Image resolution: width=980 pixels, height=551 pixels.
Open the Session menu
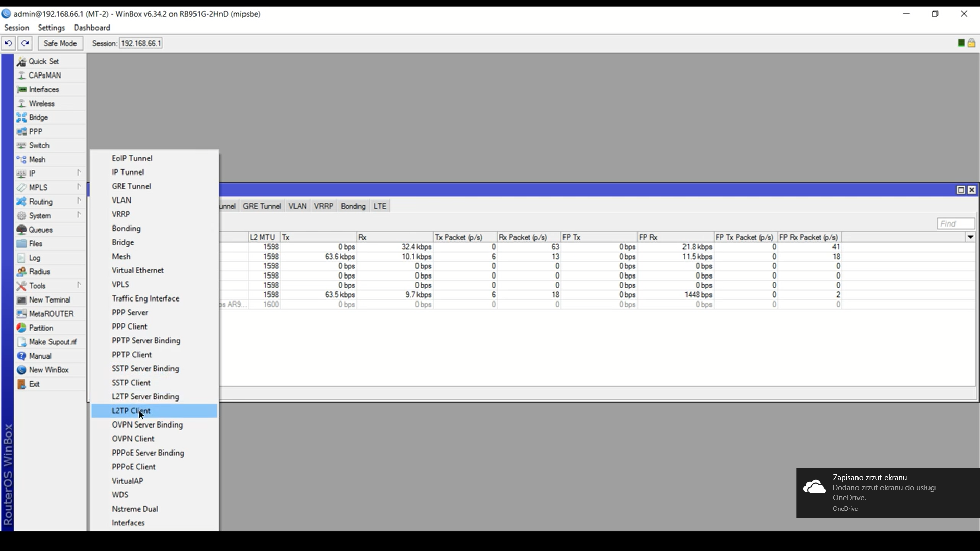pyautogui.click(x=16, y=28)
